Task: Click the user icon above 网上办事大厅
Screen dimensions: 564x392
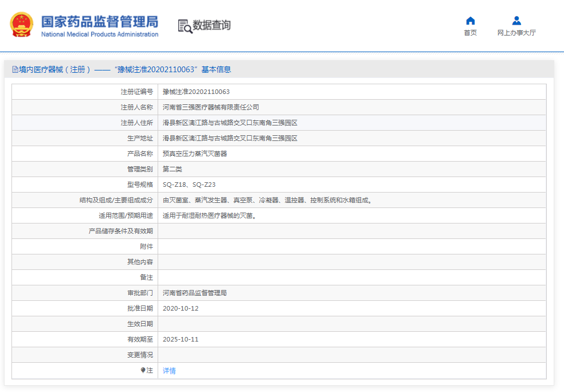Action: pyautogui.click(x=516, y=21)
